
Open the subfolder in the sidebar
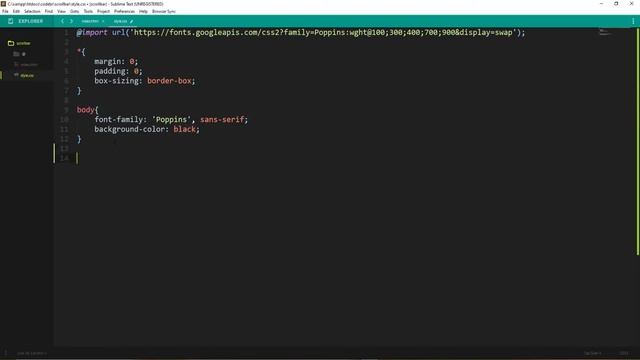click(x=20, y=54)
